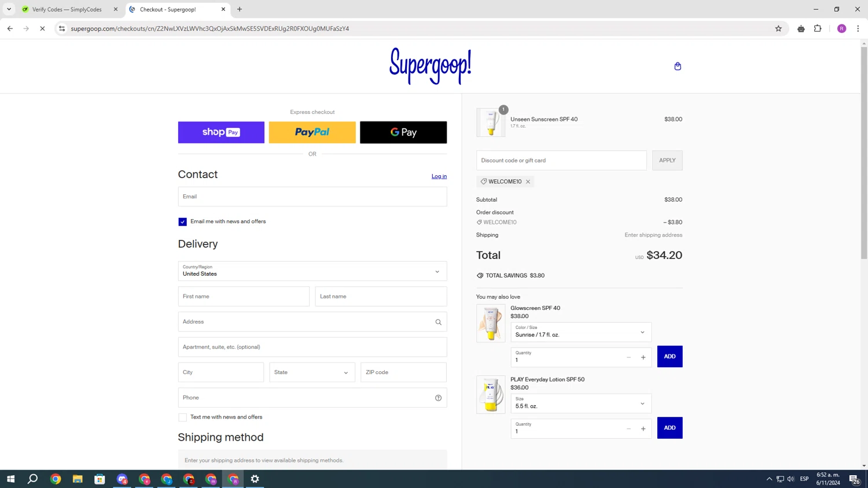The height and width of the screenshot is (488, 868).
Task: Open Settings gear in taskbar
Action: [255, 479]
